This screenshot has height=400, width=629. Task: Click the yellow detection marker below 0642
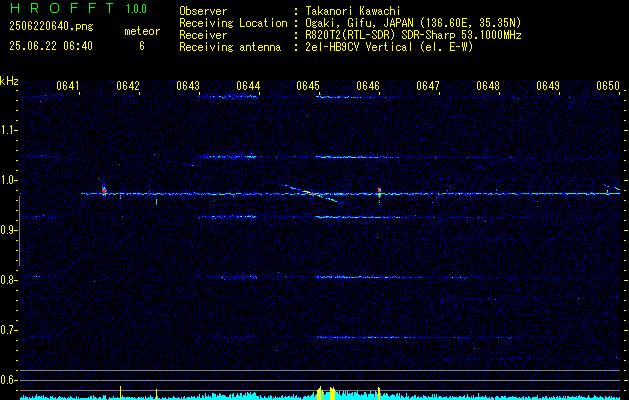pyautogui.click(x=120, y=392)
